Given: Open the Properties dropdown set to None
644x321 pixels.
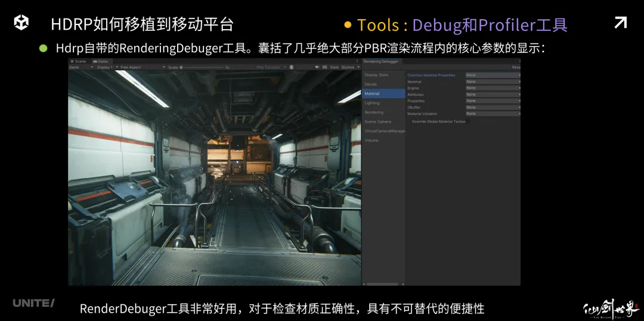Looking at the screenshot, I should pyautogui.click(x=493, y=101).
